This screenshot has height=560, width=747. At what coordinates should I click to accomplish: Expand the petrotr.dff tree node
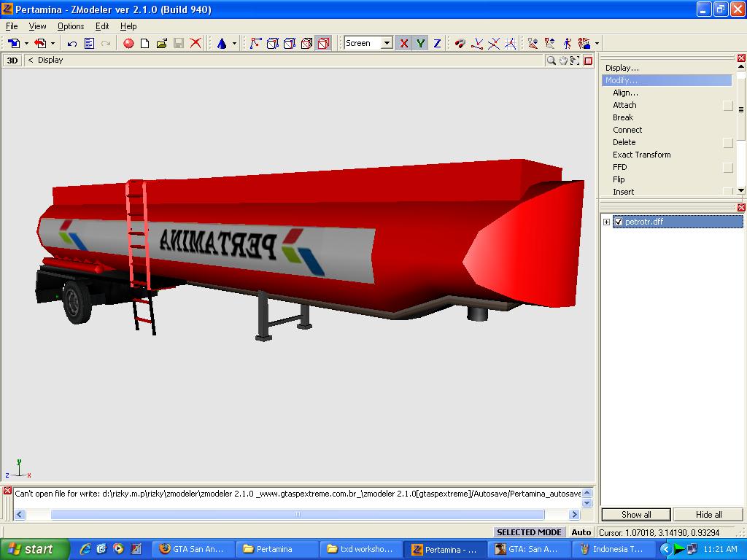[606, 222]
